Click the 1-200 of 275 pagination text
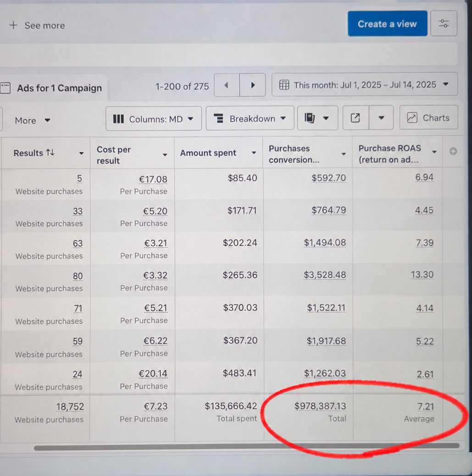The image size is (472, 476). click(x=182, y=87)
